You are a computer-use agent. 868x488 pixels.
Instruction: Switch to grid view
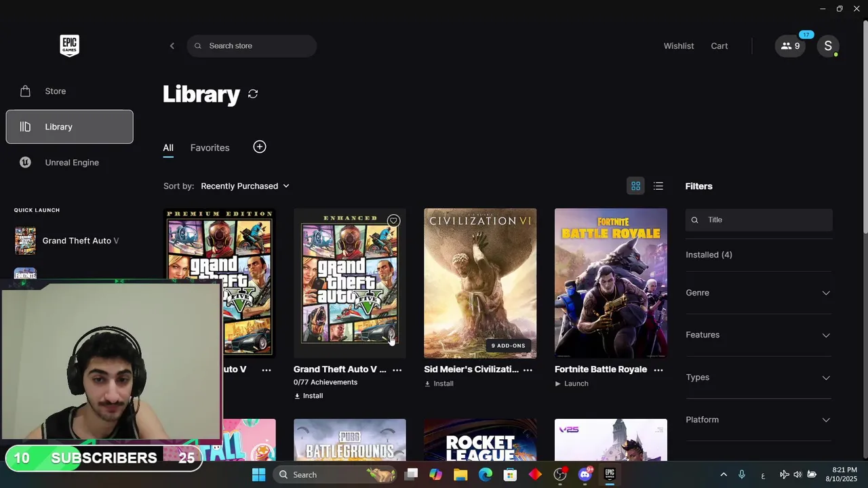click(635, 186)
